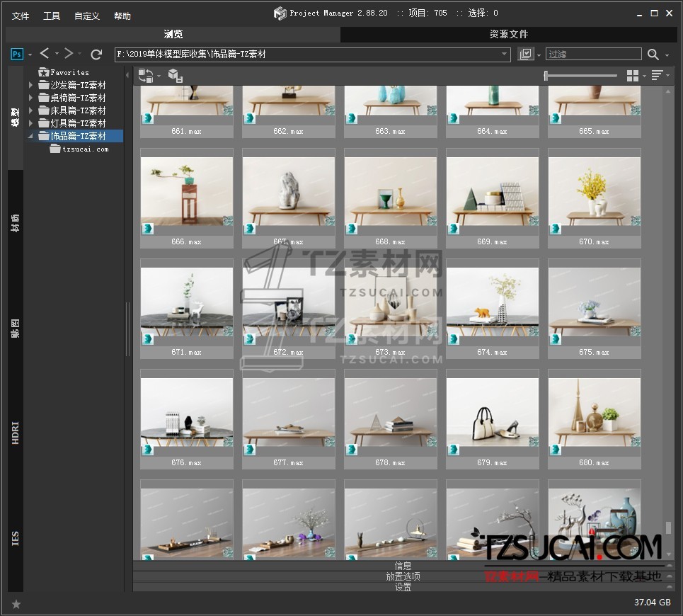683x616 pixels.
Task: Open the 自定义 menu
Action: click(x=87, y=16)
